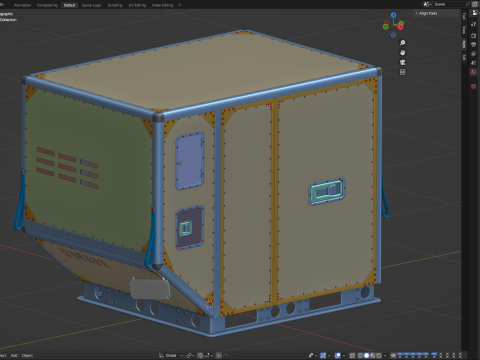Screen dimensions: 480x360
Task: Open the Scene properties tab
Action: [474, 63]
